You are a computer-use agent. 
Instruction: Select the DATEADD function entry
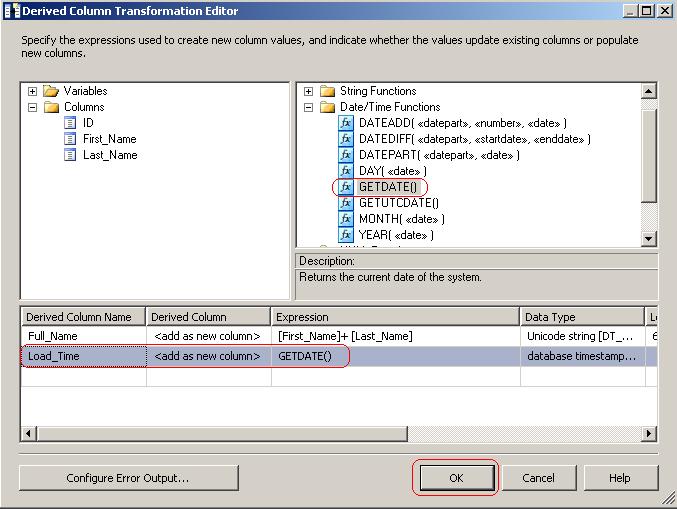coord(463,123)
